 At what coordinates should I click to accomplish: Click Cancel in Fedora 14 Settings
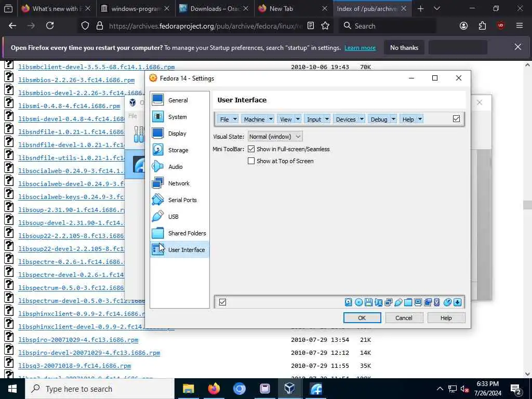(404, 318)
